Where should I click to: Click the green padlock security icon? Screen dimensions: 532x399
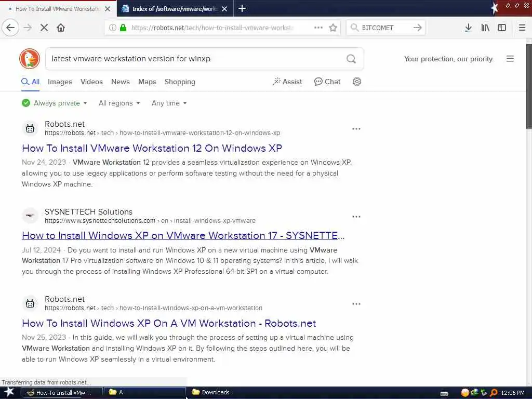pos(123,28)
